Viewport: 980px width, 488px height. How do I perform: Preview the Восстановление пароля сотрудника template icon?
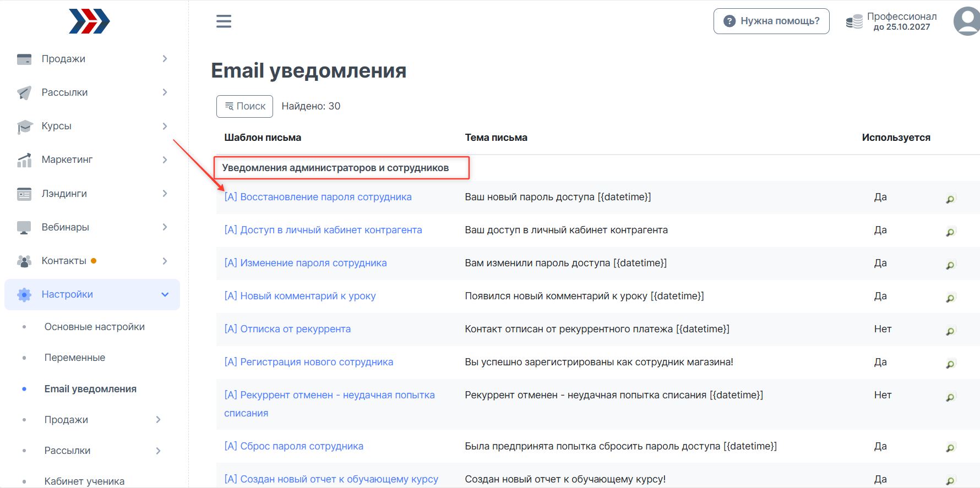coord(950,199)
